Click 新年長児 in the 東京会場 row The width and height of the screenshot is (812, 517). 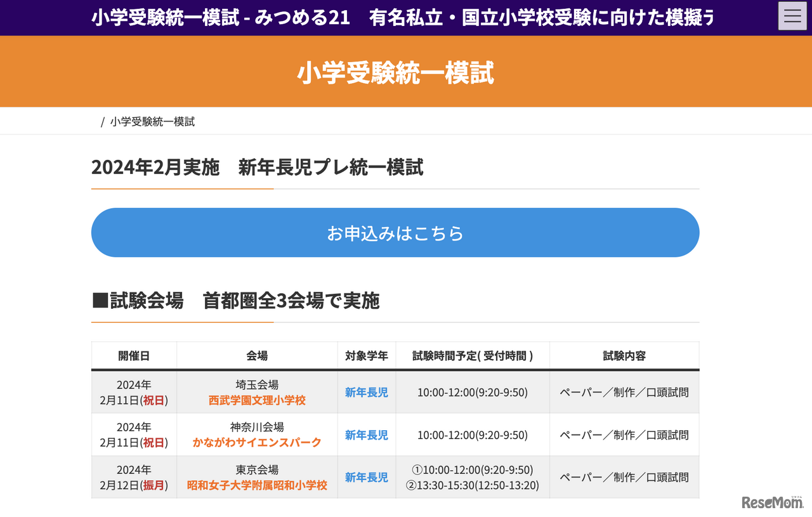[367, 478]
